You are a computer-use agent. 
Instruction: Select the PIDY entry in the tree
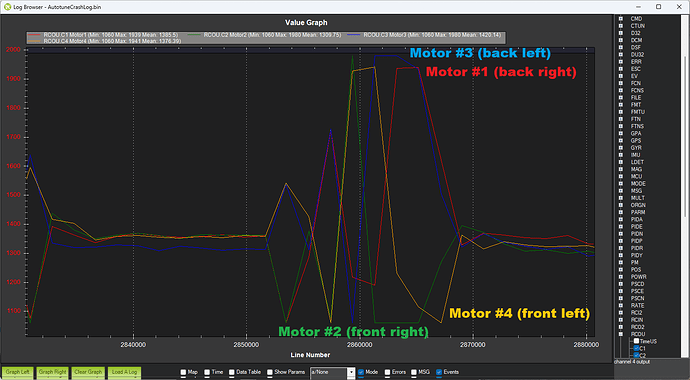[637, 255]
